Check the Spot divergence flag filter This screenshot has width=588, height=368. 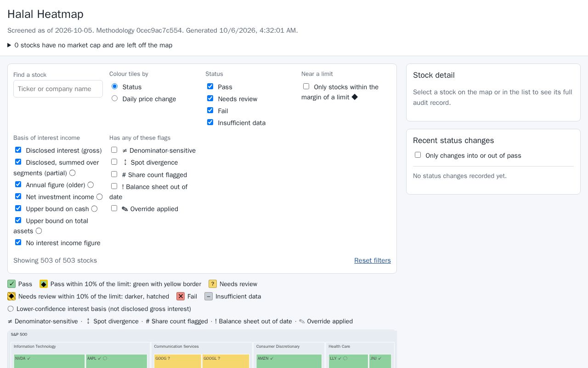coord(114,162)
